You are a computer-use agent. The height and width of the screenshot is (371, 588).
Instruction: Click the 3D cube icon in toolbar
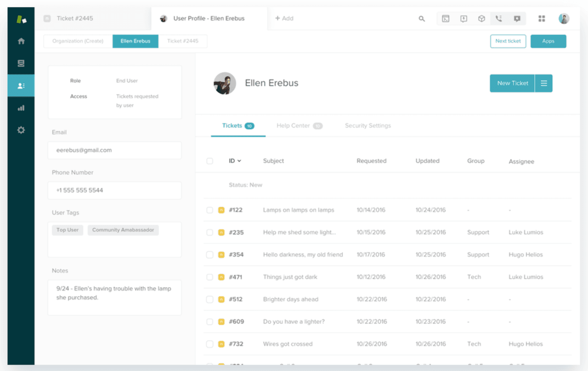(481, 19)
